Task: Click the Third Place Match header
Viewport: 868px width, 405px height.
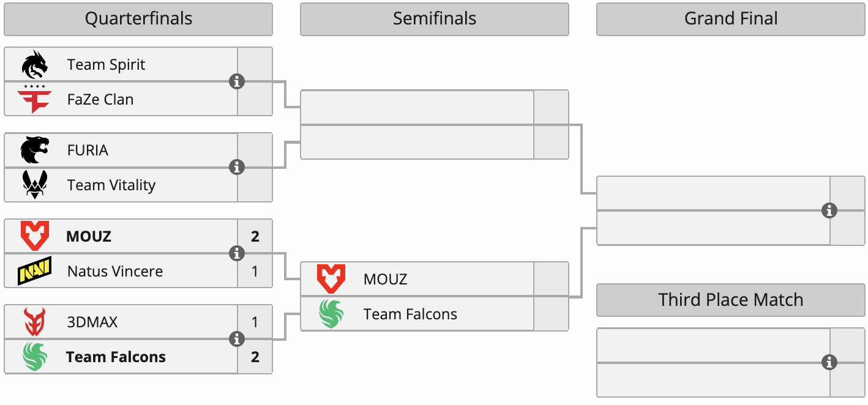Action: click(731, 300)
